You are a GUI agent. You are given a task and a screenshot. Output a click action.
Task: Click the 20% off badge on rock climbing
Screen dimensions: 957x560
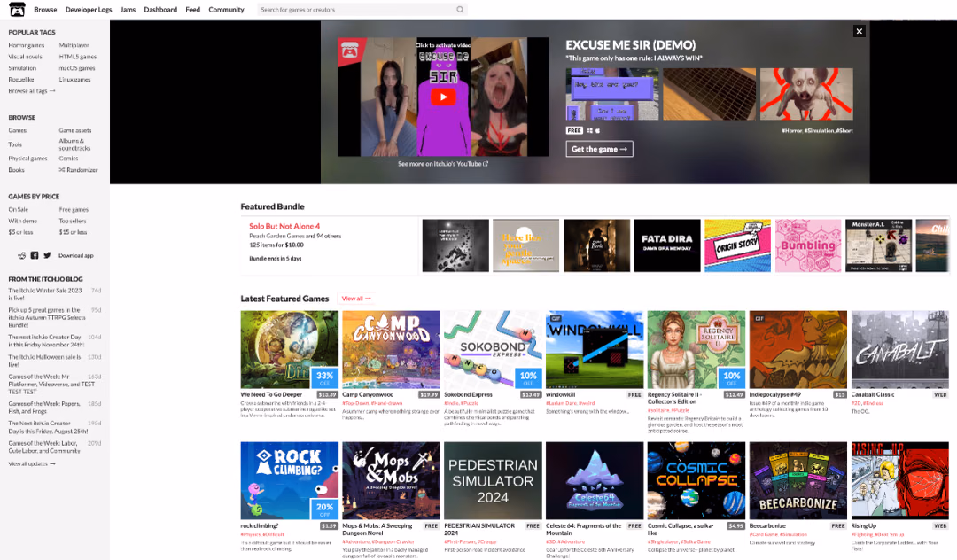(x=324, y=509)
